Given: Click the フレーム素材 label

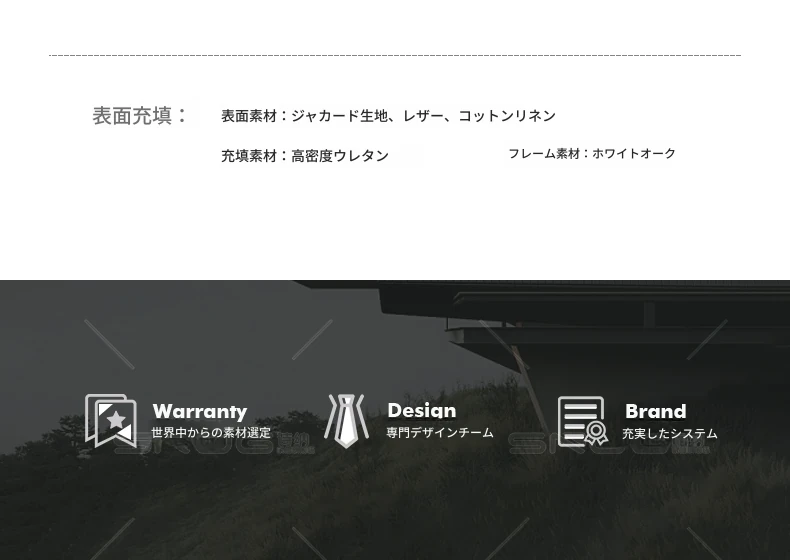Looking at the screenshot, I should 543,154.
